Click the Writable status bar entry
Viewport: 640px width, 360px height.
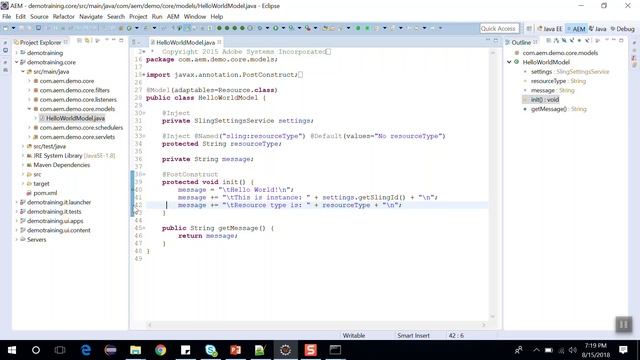point(353,336)
